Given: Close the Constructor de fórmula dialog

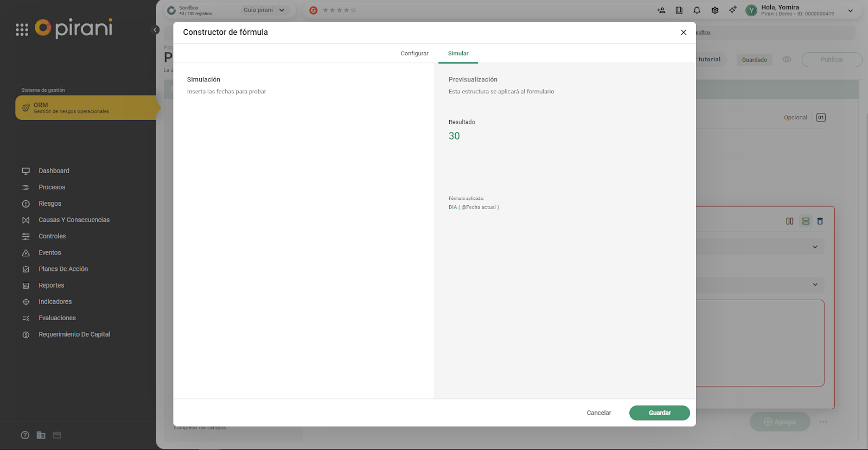Looking at the screenshot, I should 684,33.
